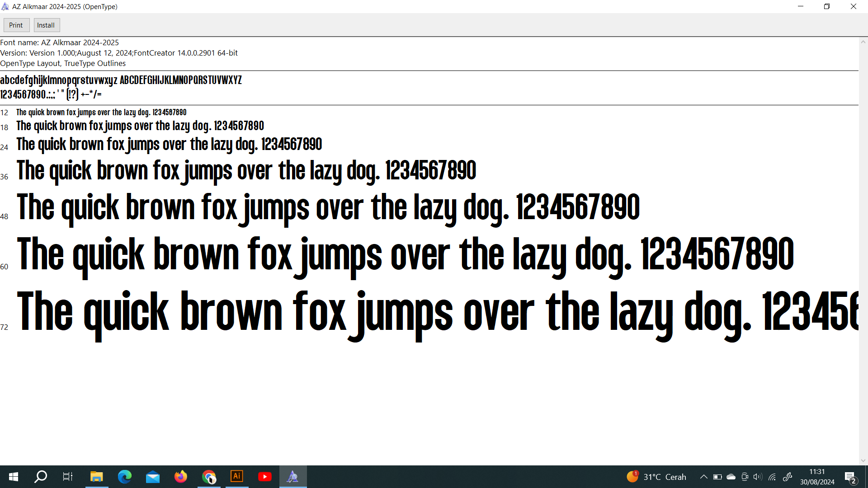Open the Windows Start menu
Screen dimensions: 868x488
click(14, 477)
